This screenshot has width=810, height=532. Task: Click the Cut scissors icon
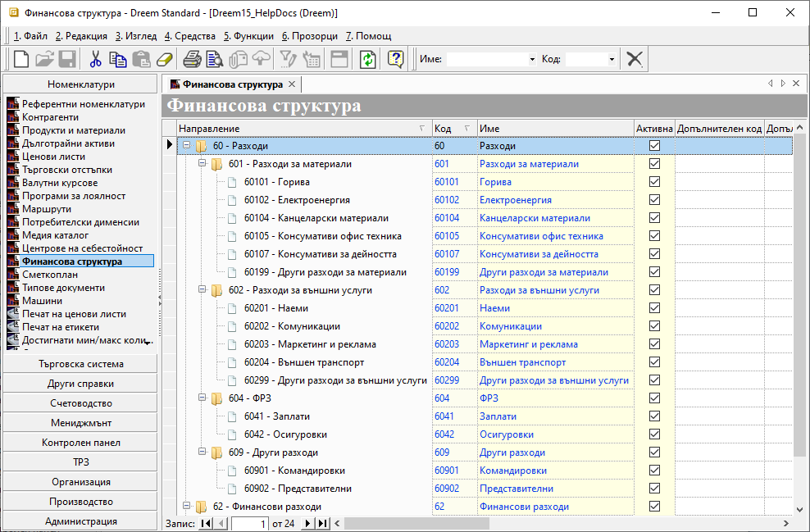tap(95, 59)
